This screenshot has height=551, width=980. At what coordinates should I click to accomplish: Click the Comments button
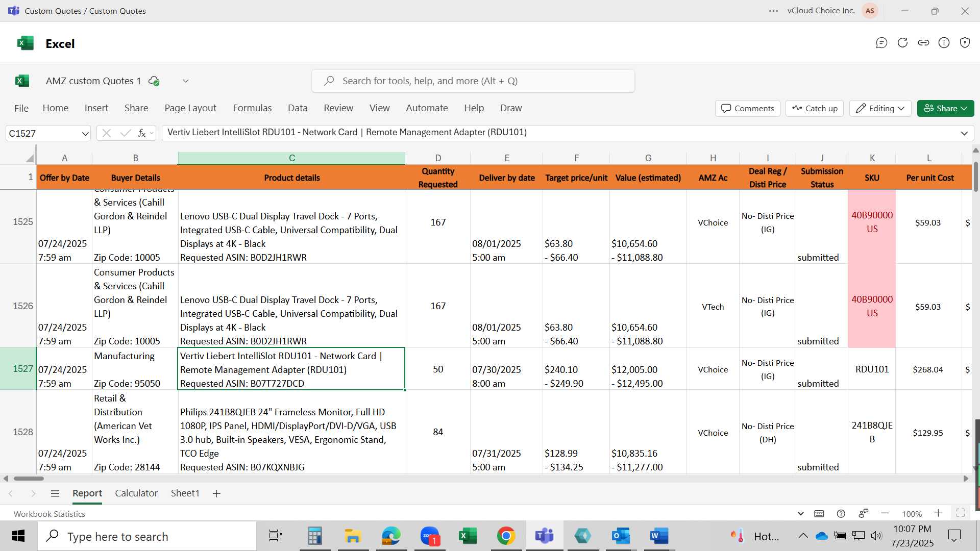click(x=748, y=108)
